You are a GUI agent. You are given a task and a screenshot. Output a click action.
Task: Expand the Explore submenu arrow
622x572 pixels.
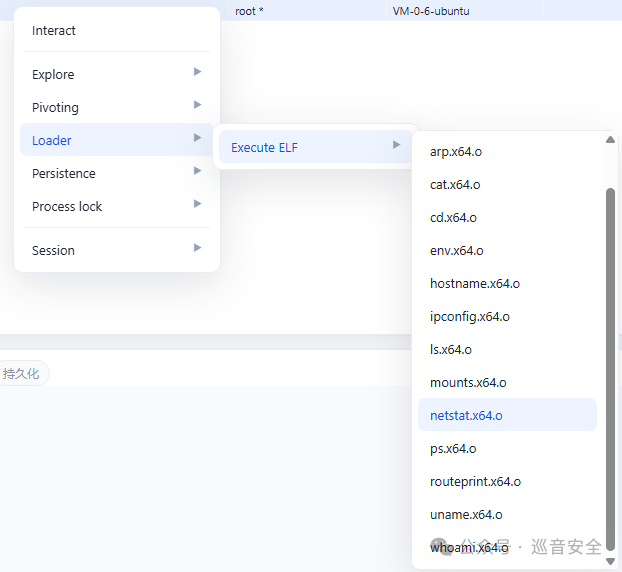197,72
